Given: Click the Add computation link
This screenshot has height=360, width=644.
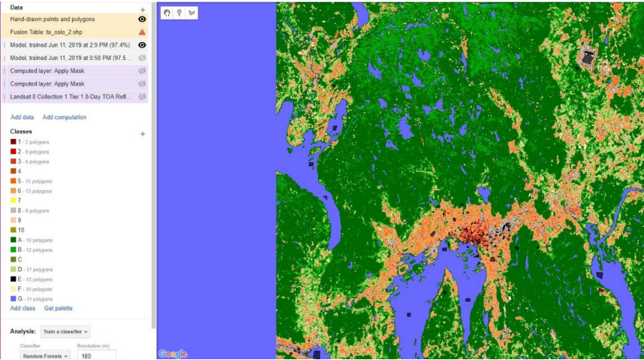Looking at the screenshot, I should point(65,117).
